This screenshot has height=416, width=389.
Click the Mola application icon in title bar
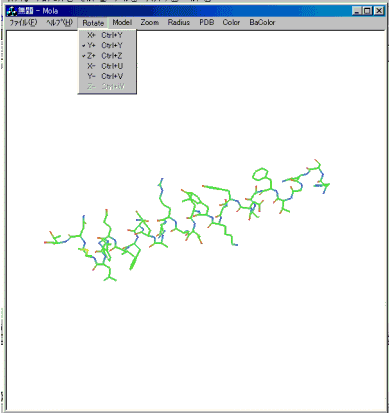tap(12, 11)
